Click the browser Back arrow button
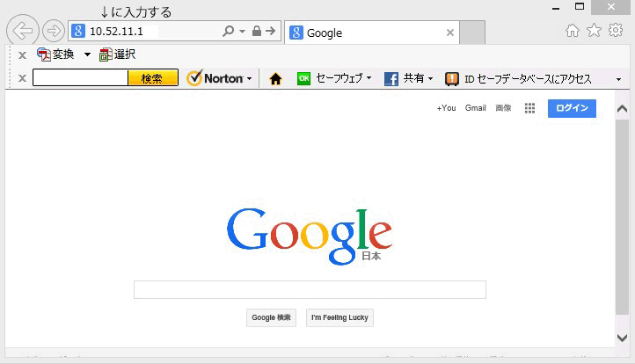This screenshot has height=364, width=635. tap(22, 33)
